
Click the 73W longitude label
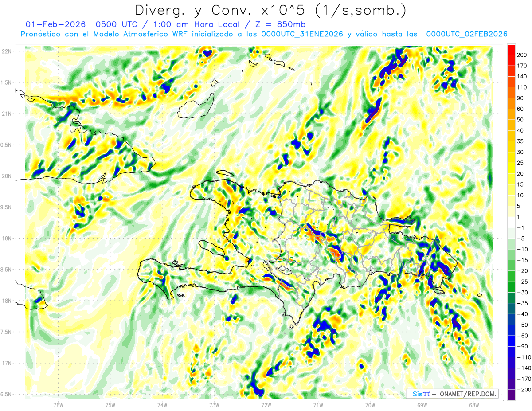pos(214,405)
